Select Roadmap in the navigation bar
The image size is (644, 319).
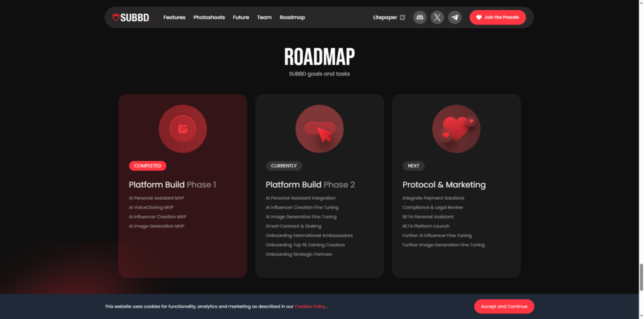(x=292, y=17)
